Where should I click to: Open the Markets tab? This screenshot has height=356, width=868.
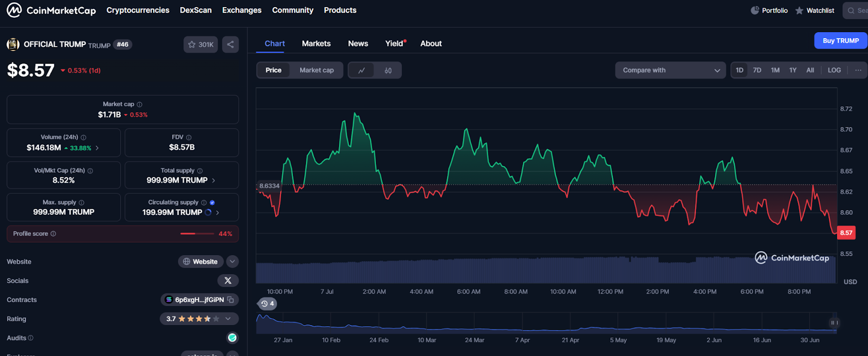316,43
